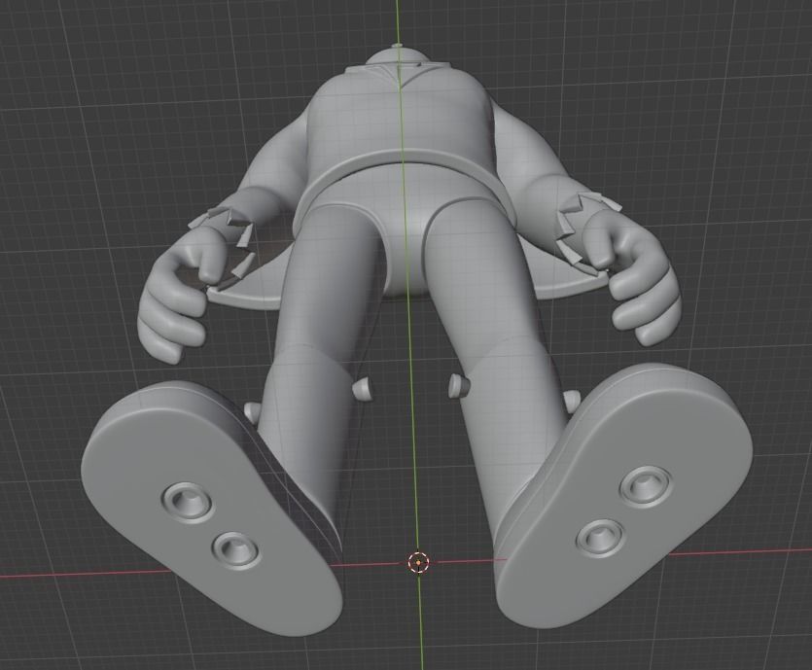Click the 3D cursor at the world origin

418,562
